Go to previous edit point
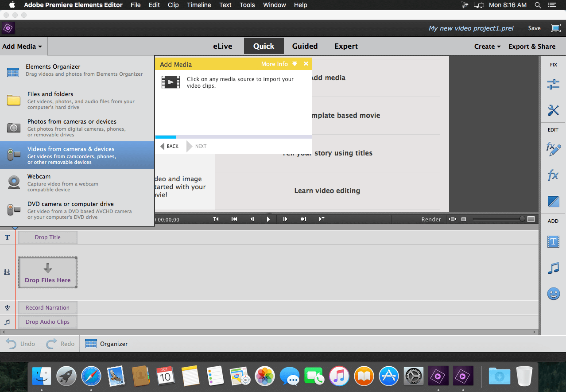 pos(216,219)
